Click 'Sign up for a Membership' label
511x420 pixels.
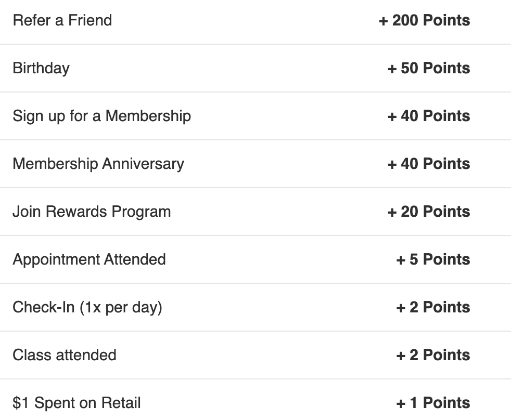[101, 116]
